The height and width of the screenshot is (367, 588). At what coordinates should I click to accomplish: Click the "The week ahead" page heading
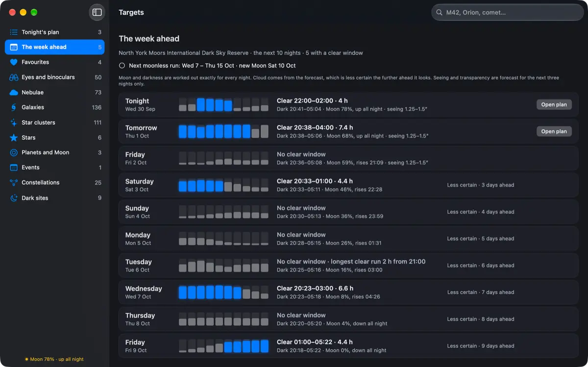[149, 39]
